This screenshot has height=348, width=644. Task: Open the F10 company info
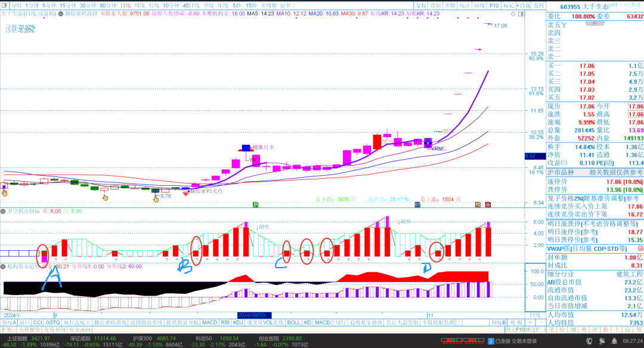pos(494,5)
